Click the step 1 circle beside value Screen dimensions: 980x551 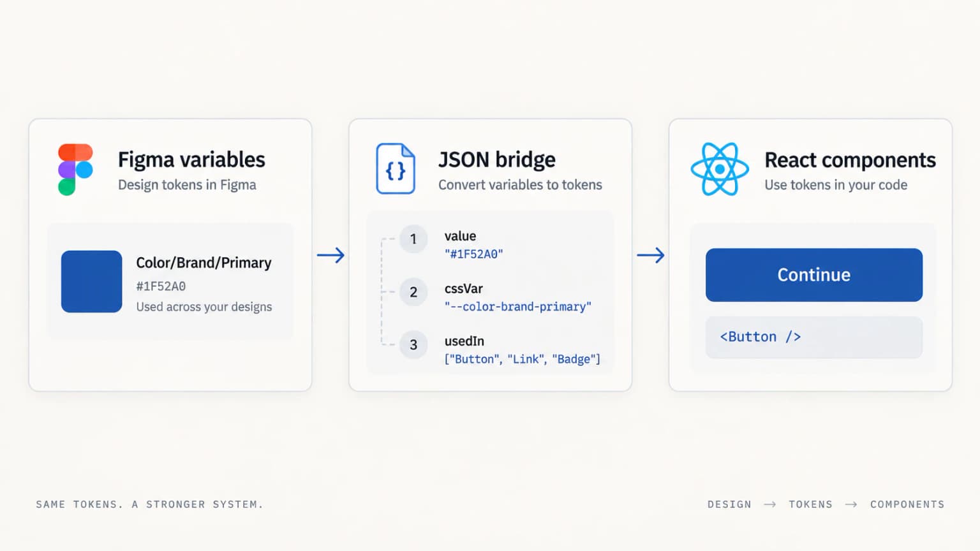pyautogui.click(x=413, y=239)
